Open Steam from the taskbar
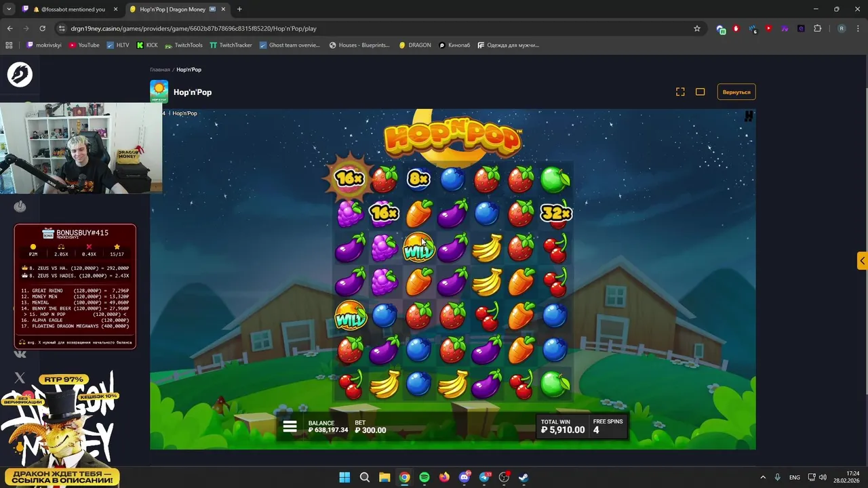868x488 pixels. tap(524, 477)
